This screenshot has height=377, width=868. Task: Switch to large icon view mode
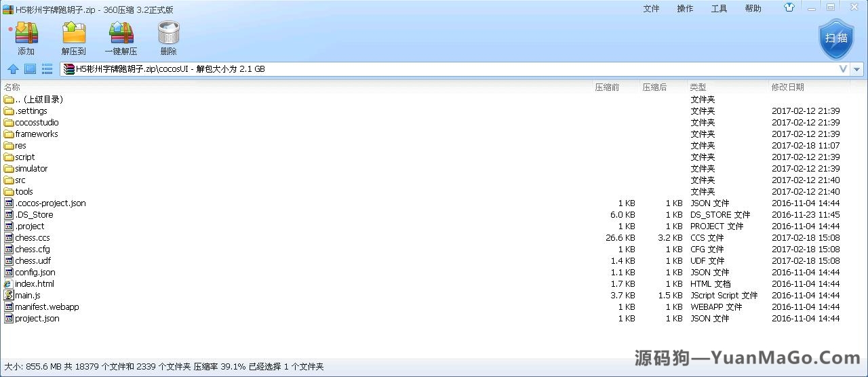click(30, 69)
